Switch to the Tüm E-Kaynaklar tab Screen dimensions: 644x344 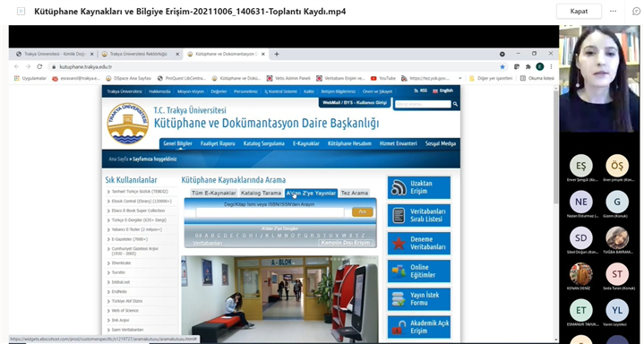tap(214, 193)
